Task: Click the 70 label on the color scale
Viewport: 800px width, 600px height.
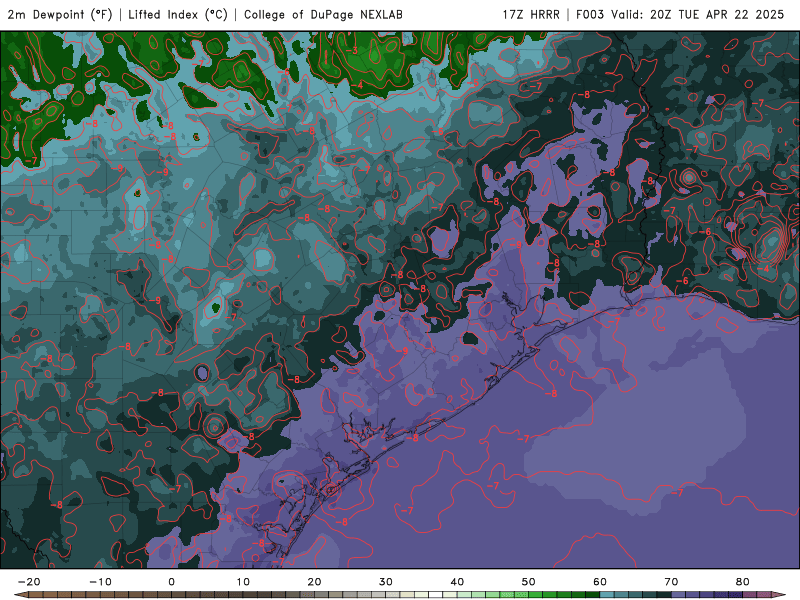Action: [x=671, y=582]
